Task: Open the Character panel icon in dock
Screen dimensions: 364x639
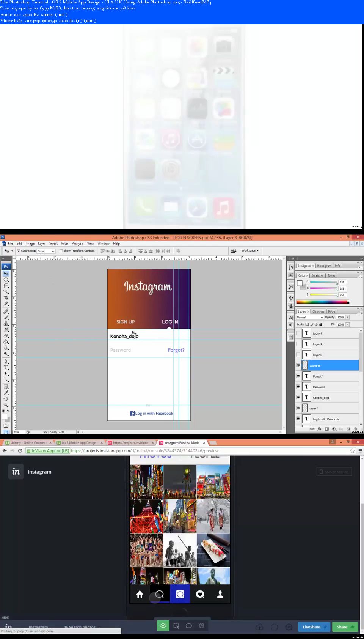Action: pyautogui.click(x=291, y=318)
